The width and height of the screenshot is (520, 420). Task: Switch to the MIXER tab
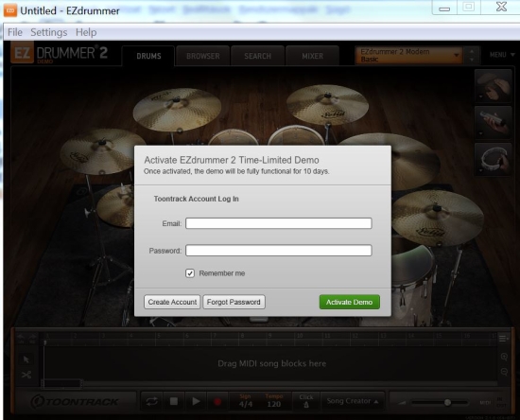click(x=312, y=56)
